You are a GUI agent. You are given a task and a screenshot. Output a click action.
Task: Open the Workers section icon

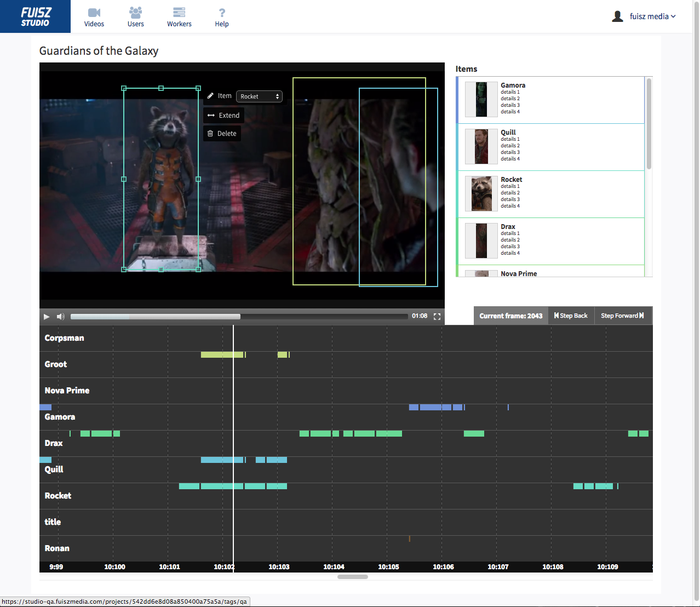click(x=179, y=13)
